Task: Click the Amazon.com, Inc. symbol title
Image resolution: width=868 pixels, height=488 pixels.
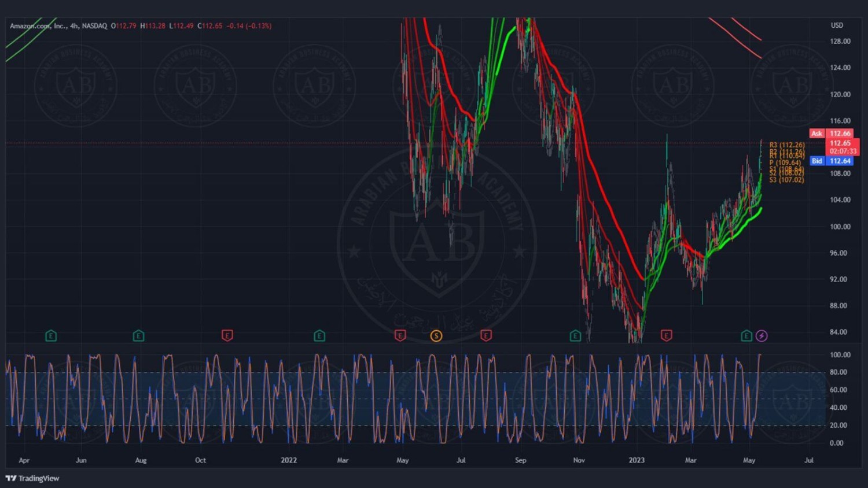Action: coord(38,25)
